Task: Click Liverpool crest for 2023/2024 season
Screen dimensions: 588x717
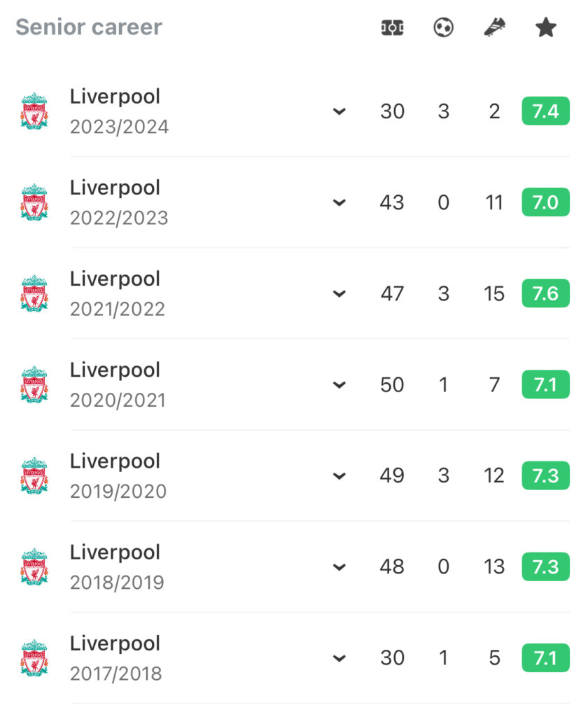Action: point(34,111)
